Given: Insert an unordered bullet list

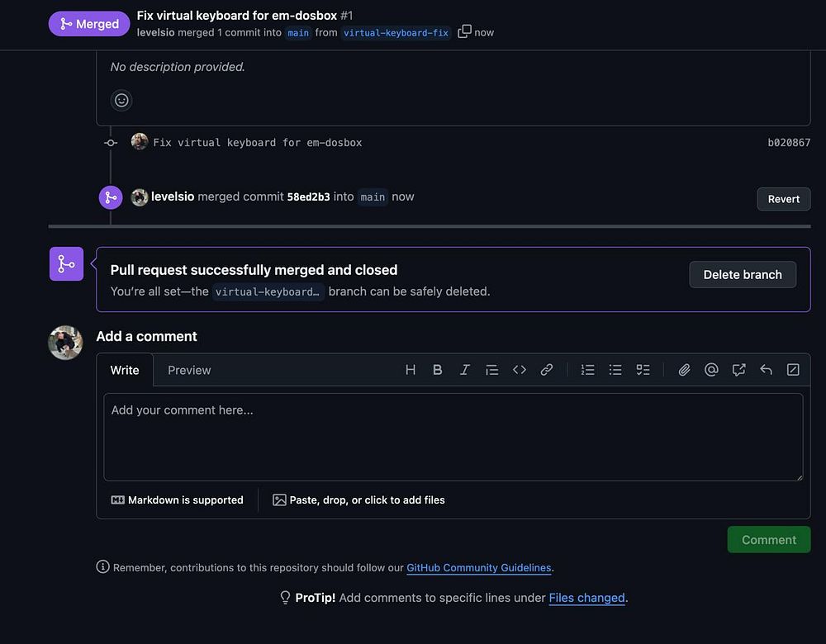Looking at the screenshot, I should [615, 370].
